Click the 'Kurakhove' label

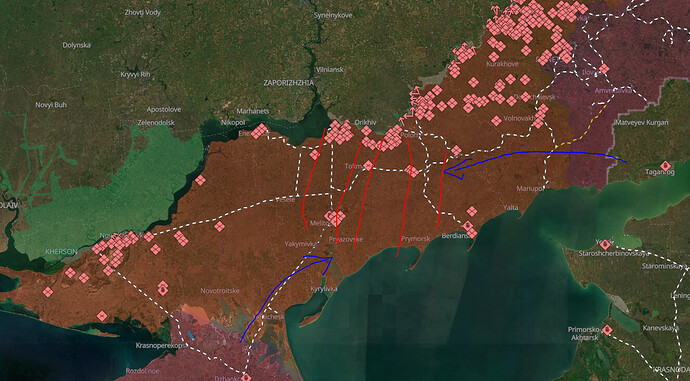click(502, 64)
